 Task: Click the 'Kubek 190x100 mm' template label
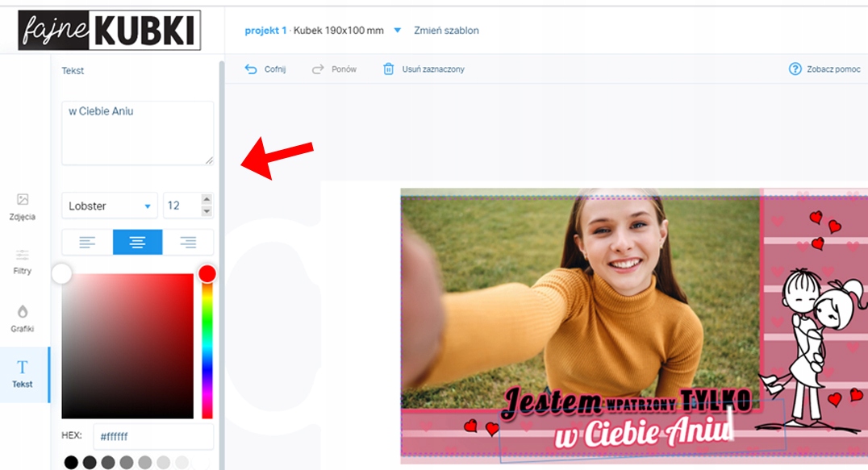pyautogui.click(x=338, y=31)
